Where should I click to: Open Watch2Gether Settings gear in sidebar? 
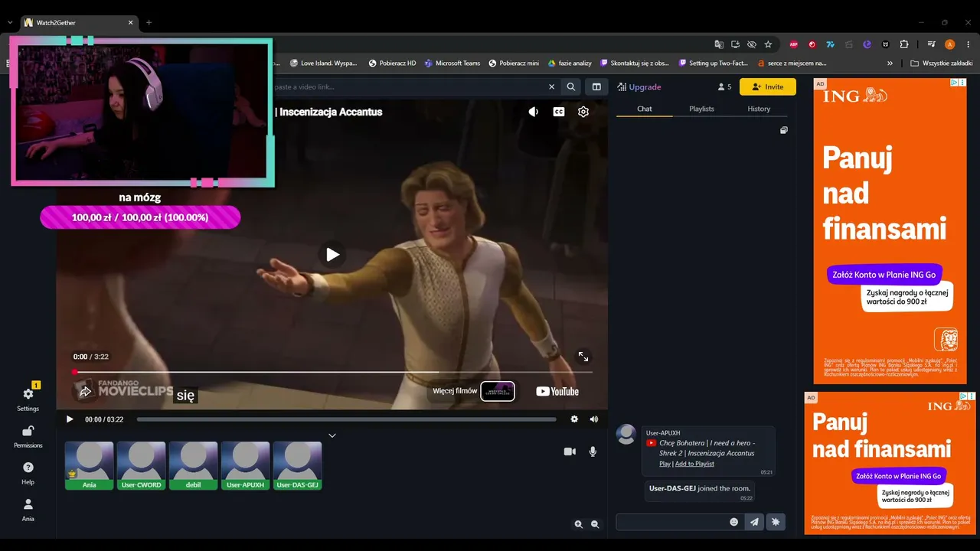(x=28, y=394)
